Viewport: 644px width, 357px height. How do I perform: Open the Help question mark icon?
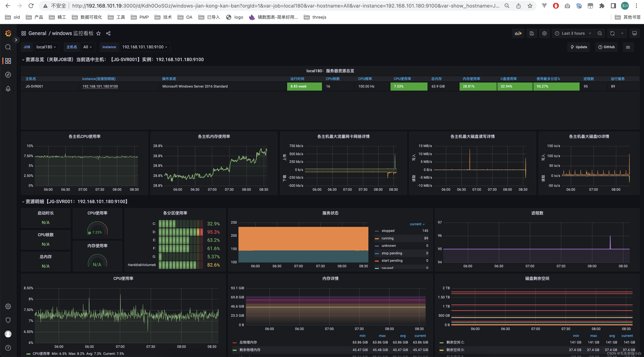pyautogui.click(x=8, y=348)
